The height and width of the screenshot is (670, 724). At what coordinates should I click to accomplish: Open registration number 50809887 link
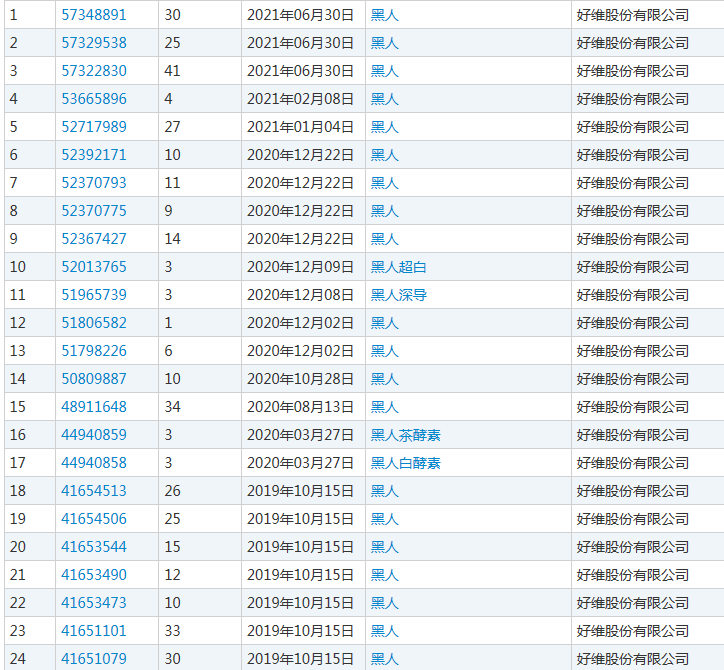pos(94,379)
